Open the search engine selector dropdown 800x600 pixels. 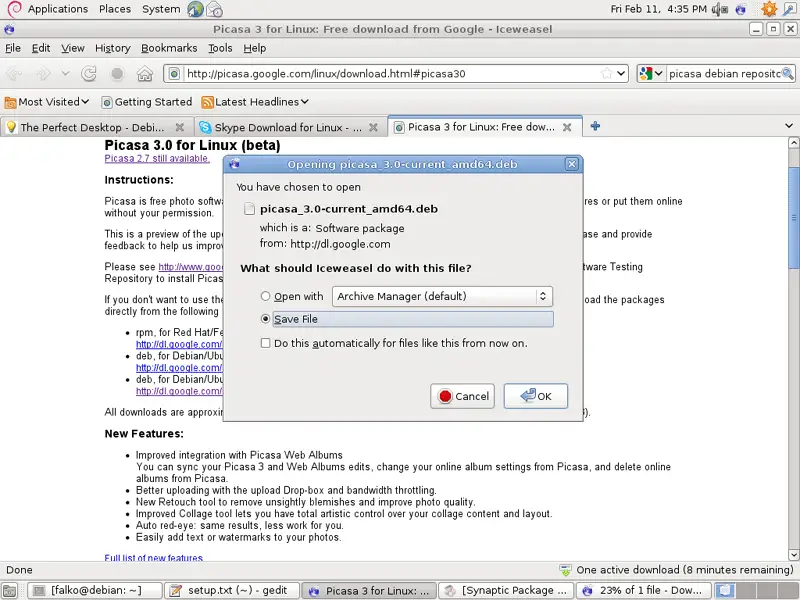(x=652, y=73)
